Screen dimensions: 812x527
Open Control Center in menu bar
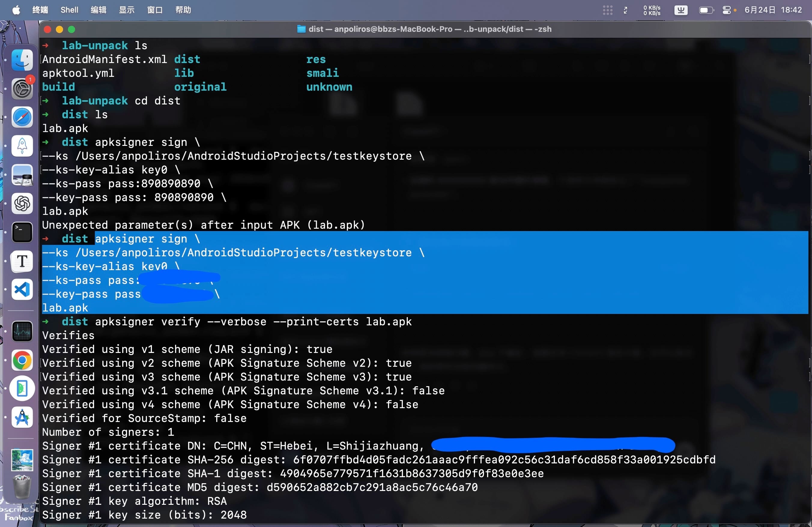click(x=726, y=10)
